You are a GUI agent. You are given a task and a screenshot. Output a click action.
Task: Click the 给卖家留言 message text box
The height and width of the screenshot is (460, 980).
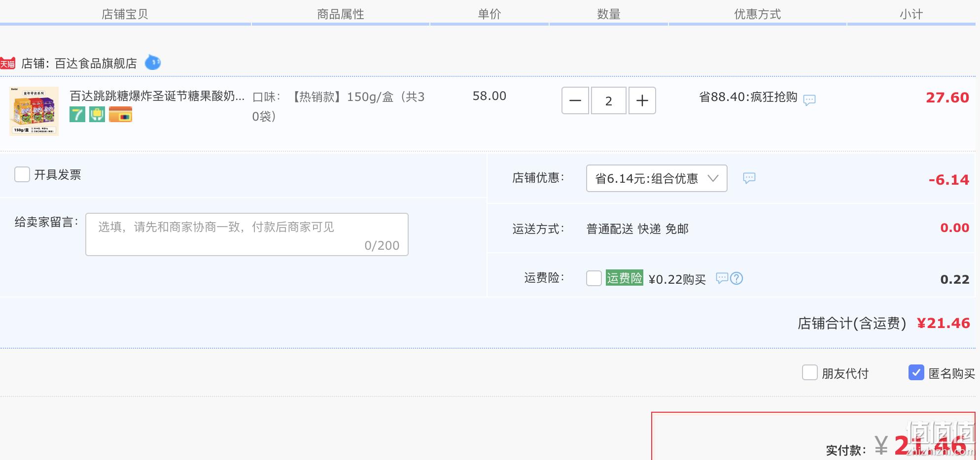[247, 234]
